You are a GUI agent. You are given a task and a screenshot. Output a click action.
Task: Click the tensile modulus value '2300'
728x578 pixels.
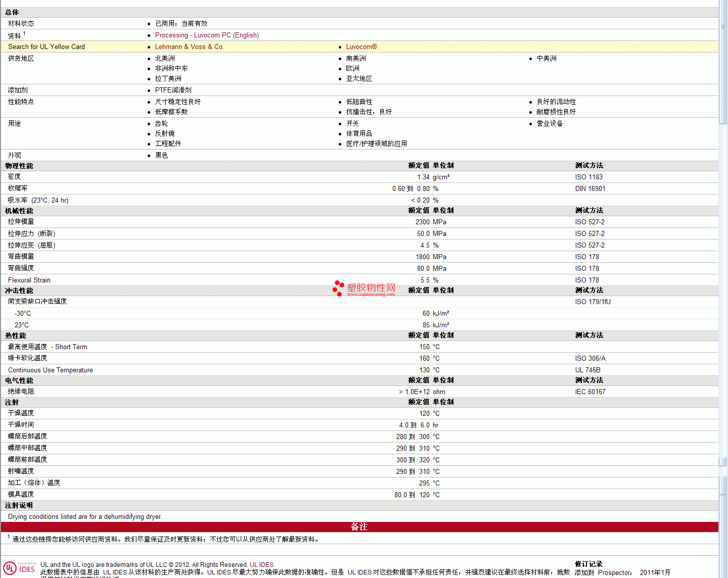(x=423, y=222)
